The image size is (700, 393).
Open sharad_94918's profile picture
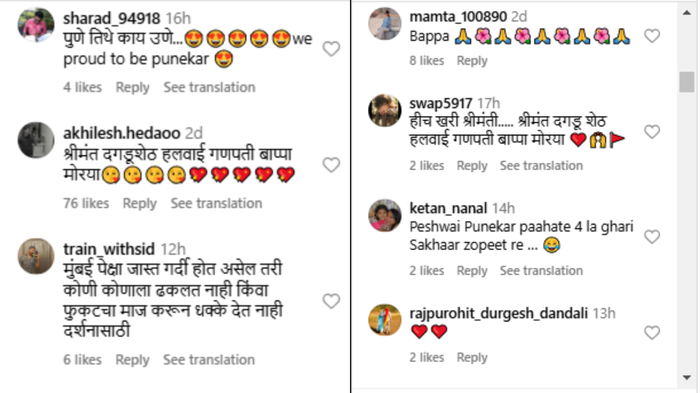click(36, 24)
